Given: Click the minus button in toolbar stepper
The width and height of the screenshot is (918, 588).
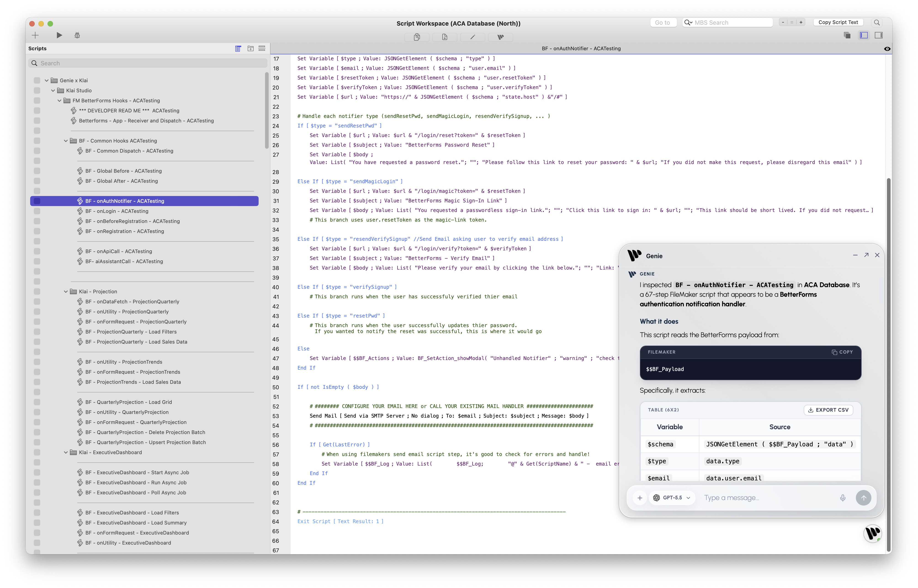Looking at the screenshot, I should click(783, 23).
